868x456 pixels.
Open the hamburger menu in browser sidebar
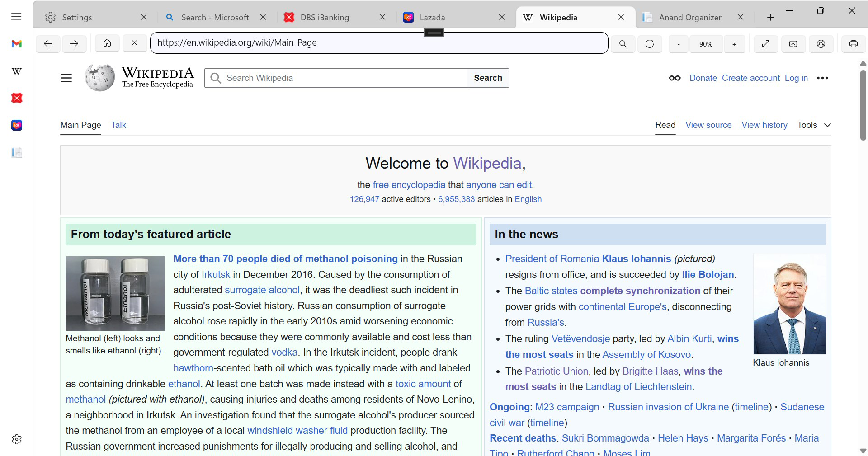(x=16, y=17)
